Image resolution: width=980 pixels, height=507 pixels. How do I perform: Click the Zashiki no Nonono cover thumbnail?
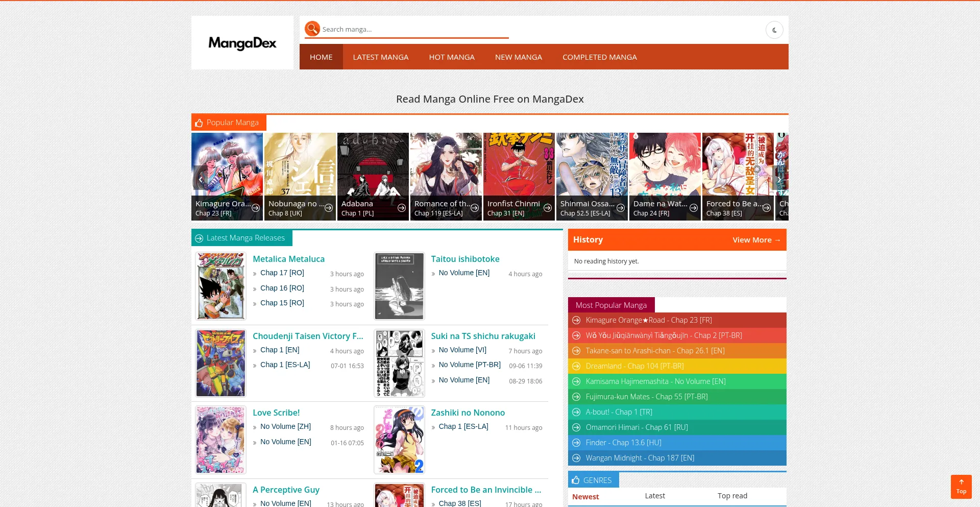pyautogui.click(x=399, y=440)
